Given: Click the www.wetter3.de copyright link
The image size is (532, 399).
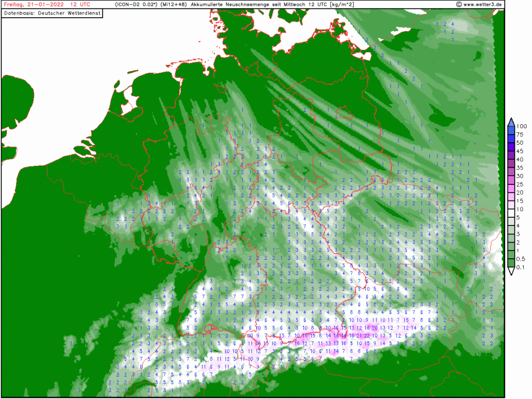Looking at the screenshot, I should 480,5.
